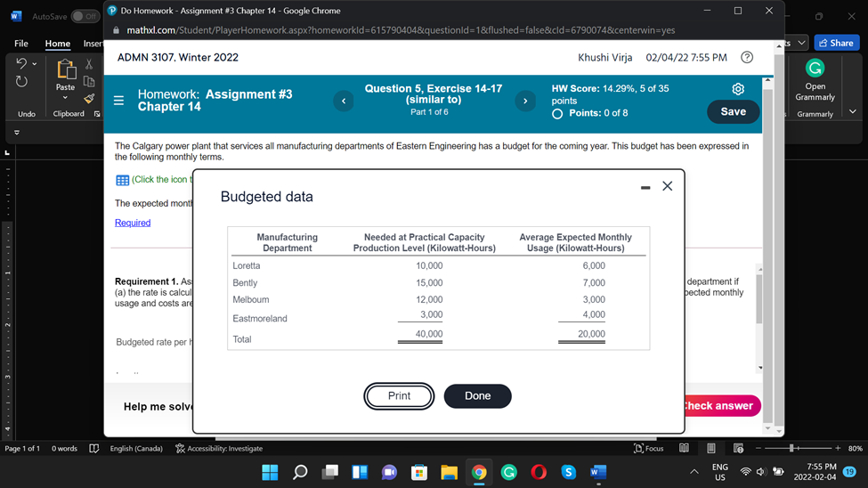Click the Accessibility: Investigate status item
Screen dimensions: 868x488
pos(219,449)
